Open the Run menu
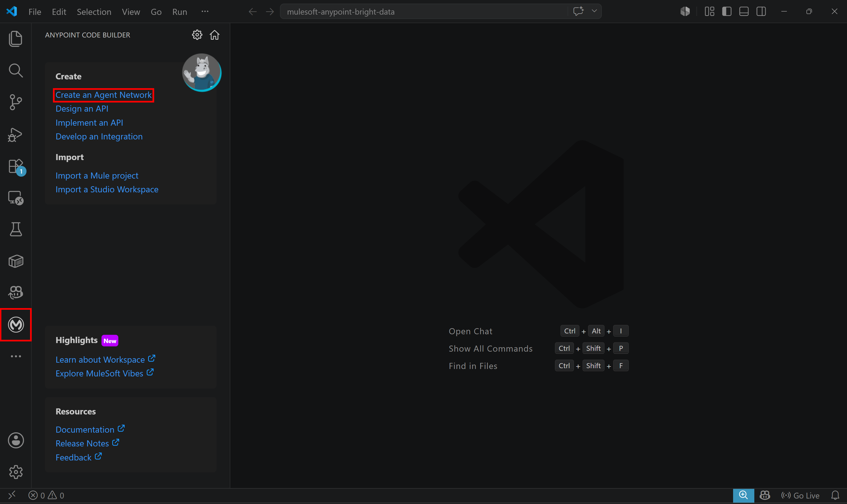This screenshot has width=847, height=504. 180,12
